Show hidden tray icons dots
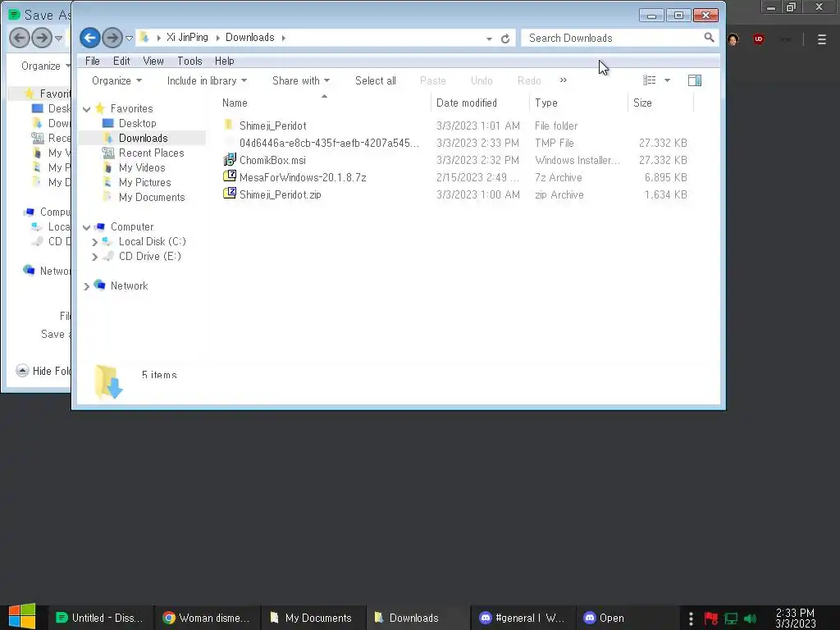The image size is (840, 630). pyautogui.click(x=691, y=619)
